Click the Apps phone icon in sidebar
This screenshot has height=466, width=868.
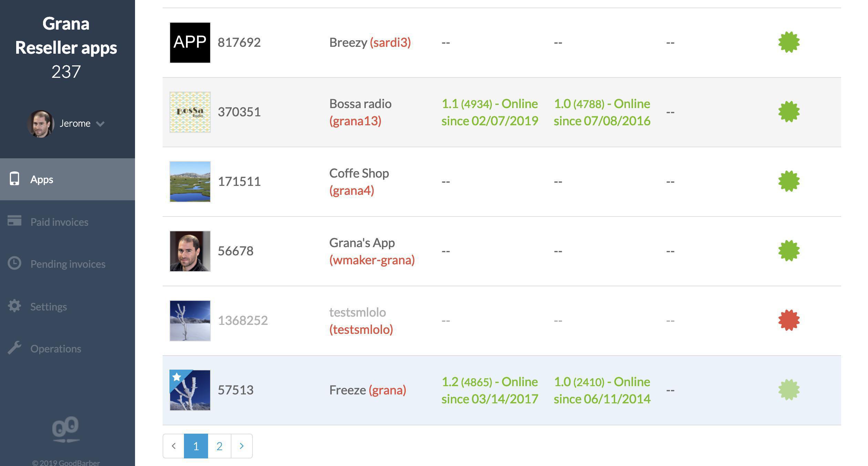pyautogui.click(x=14, y=179)
